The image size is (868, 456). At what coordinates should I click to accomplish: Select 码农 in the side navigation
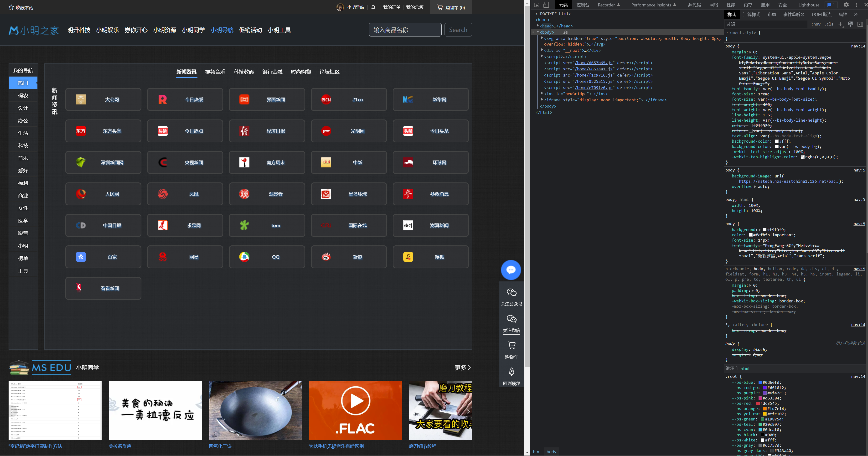(23, 95)
